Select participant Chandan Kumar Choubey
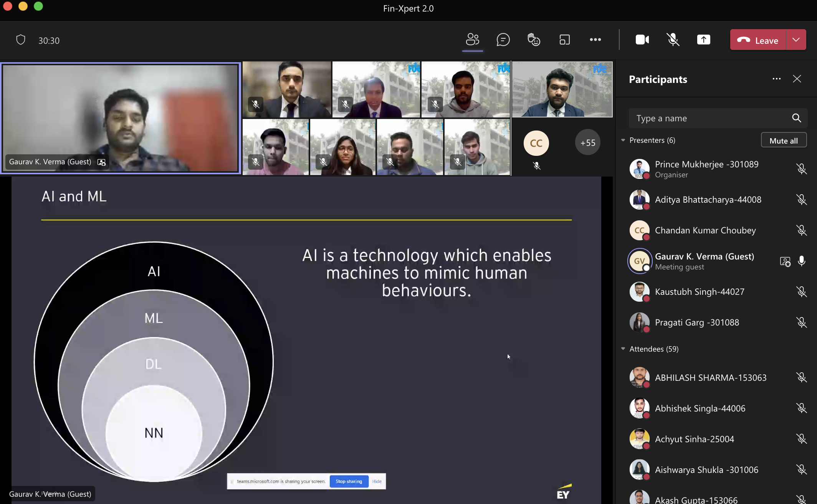Screen dimensions: 817x504 (716, 230)
